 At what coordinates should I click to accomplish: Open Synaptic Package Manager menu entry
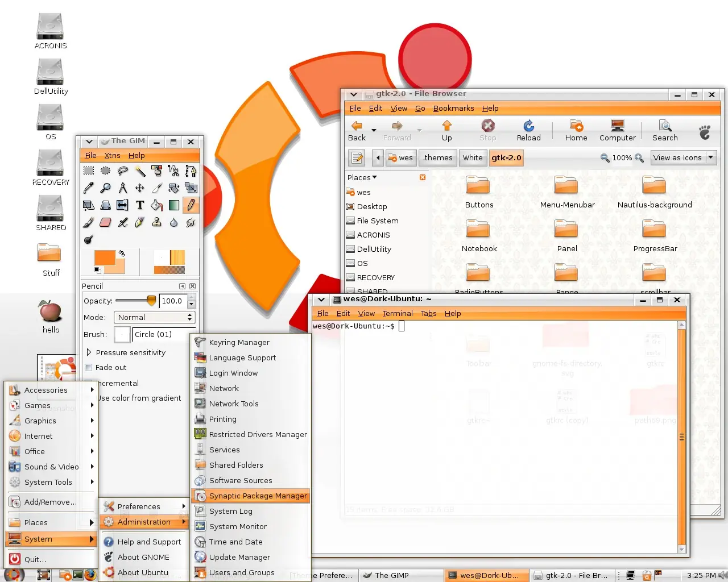pyautogui.click(x=251, y=496)
